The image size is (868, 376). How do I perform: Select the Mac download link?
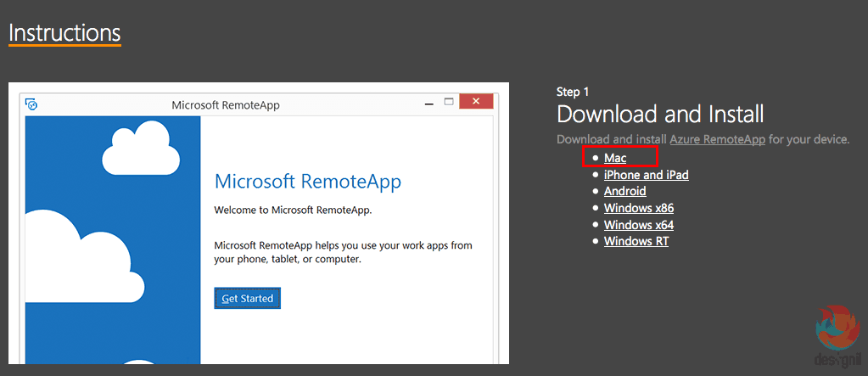click(x=615, y=159)
